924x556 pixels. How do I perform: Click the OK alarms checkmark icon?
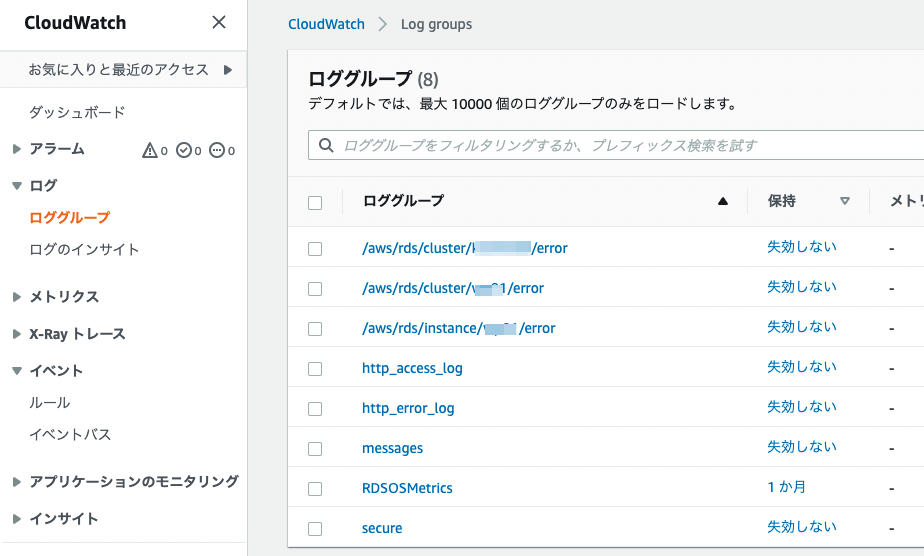point(183,150)
